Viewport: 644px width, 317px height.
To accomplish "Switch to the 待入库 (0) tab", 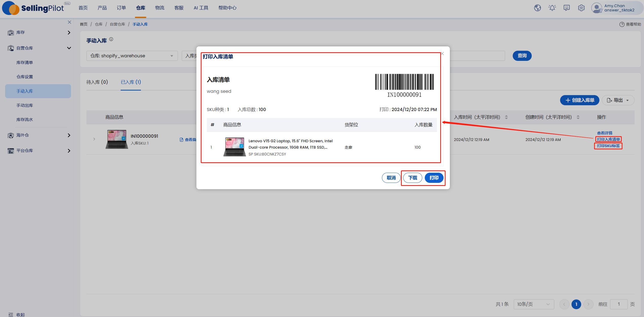I will (x=97, y=82).
